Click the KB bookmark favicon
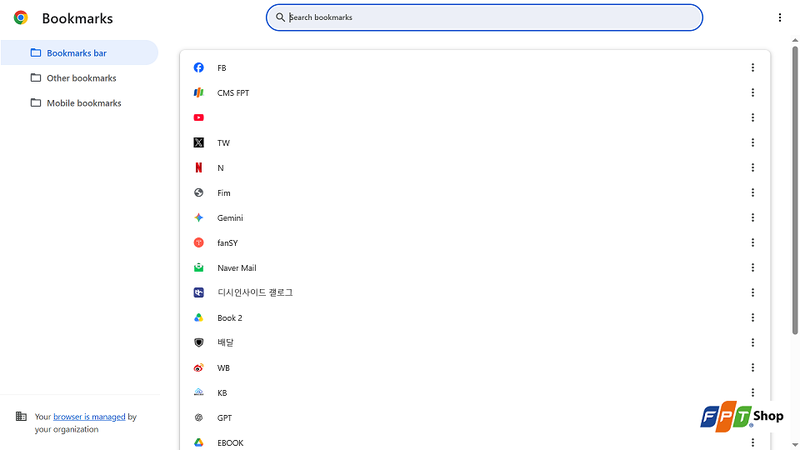The image size is (800, 450). (198, 393)
